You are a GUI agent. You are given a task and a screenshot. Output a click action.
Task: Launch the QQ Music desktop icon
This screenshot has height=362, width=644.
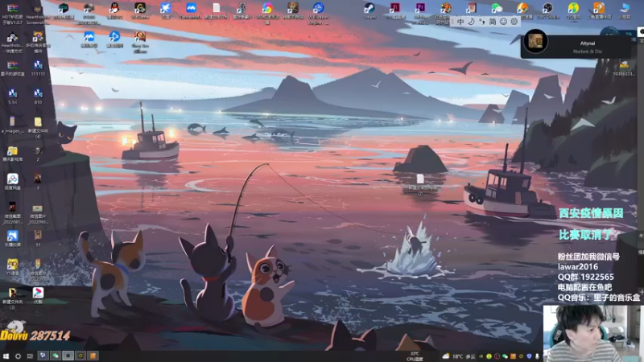point(573,8)
